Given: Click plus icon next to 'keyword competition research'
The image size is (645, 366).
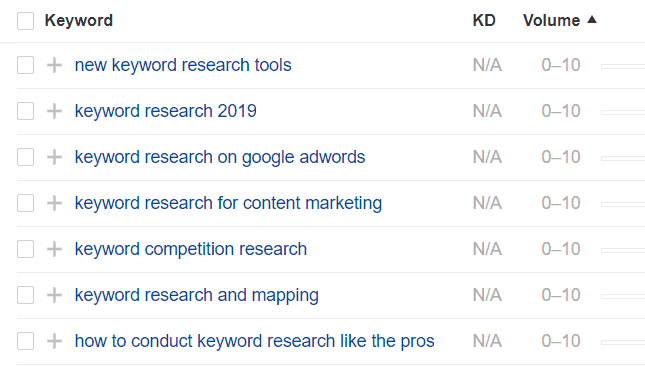Looking at the screenshot, I should 54,249.
